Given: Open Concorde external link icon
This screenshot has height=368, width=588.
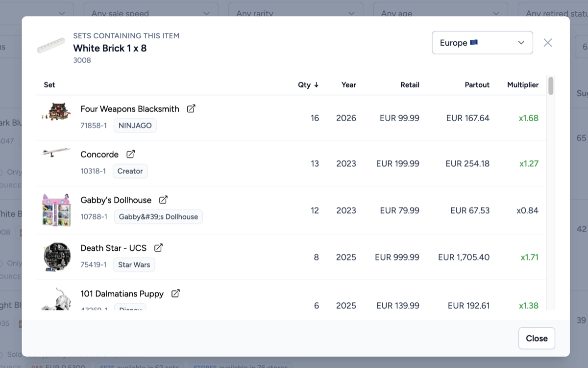Looking at the screenshot, I should (x=130, y=154).
